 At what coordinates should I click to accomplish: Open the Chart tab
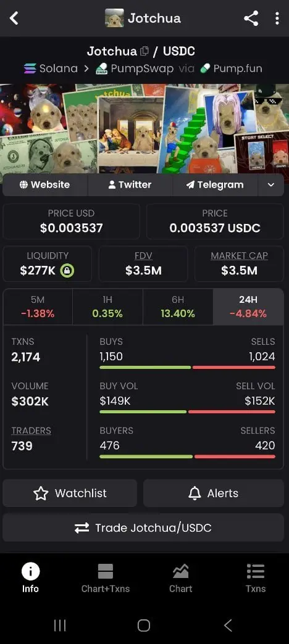click(180, 578)
